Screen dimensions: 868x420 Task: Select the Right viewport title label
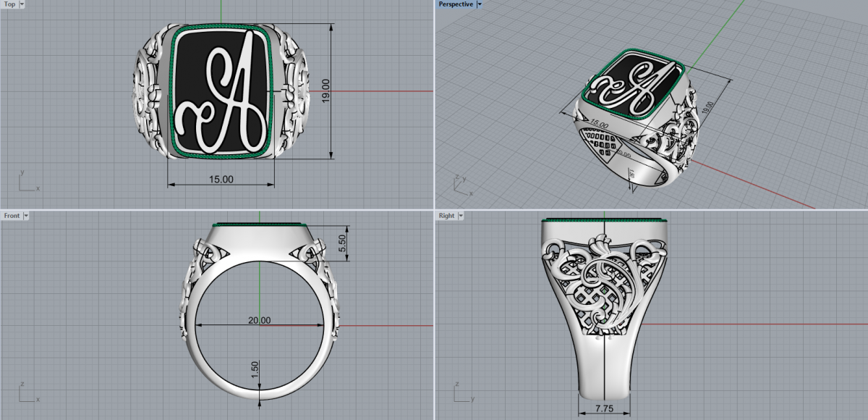point(446,216)
